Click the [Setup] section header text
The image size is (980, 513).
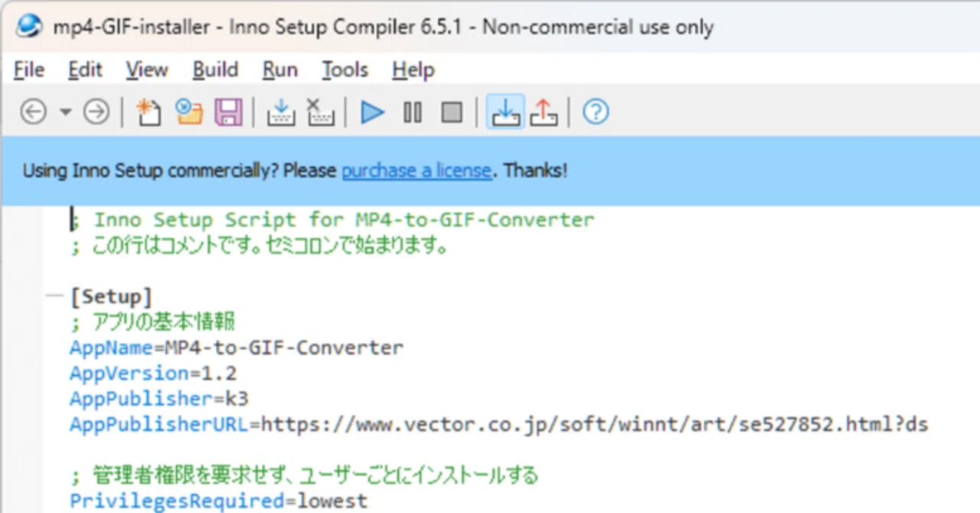click(x=111, y=296)
